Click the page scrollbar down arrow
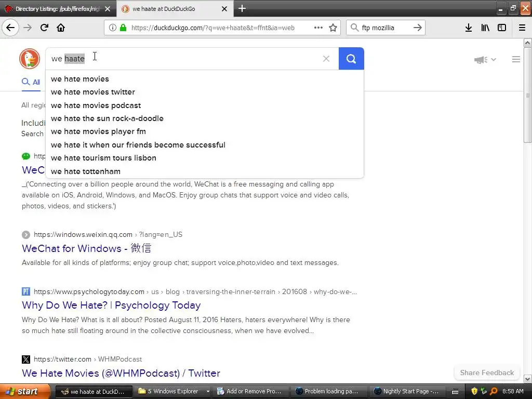This screenshot has width=532, height=399. pos(527,379)
